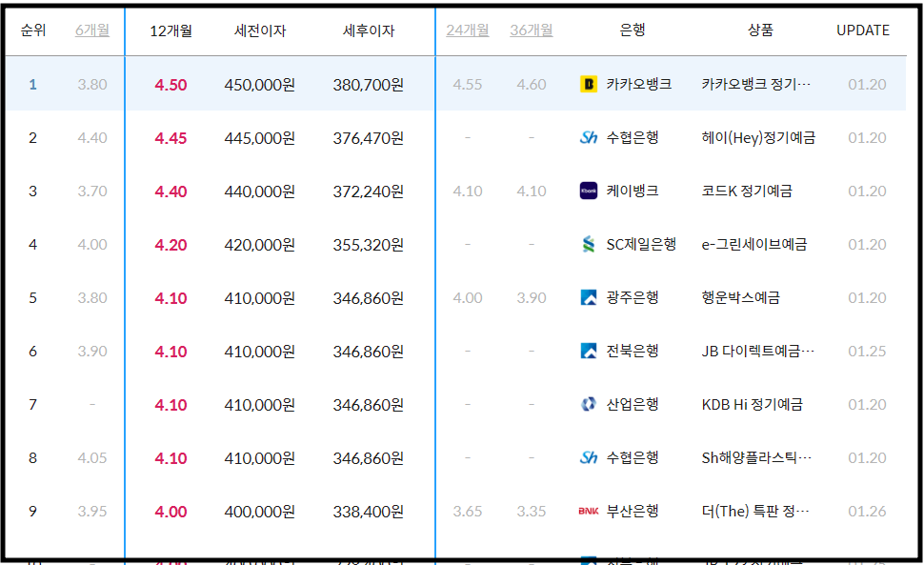Open the 더(The) 특판 정… product
This screenshot has width=924, height=565.
(755, 512)
